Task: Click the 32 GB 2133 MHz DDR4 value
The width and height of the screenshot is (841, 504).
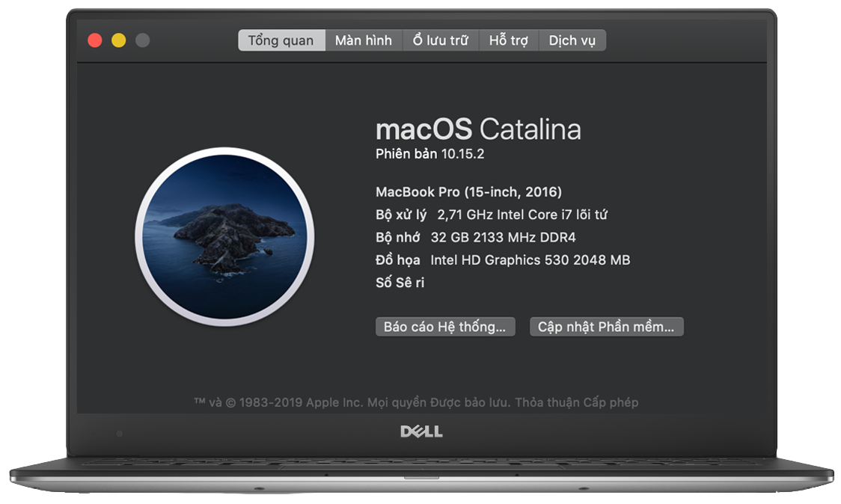Action: pos(503,237)
